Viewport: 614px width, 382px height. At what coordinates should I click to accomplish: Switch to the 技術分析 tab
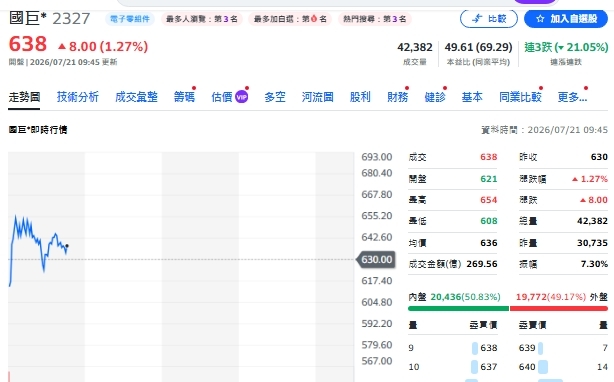[x=78, y=97]
